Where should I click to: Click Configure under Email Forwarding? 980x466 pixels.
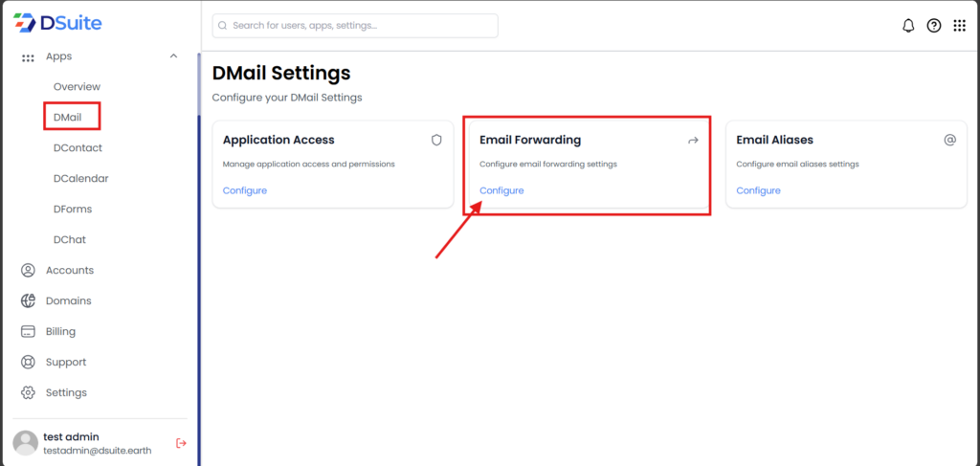click(x=501, y=190)
